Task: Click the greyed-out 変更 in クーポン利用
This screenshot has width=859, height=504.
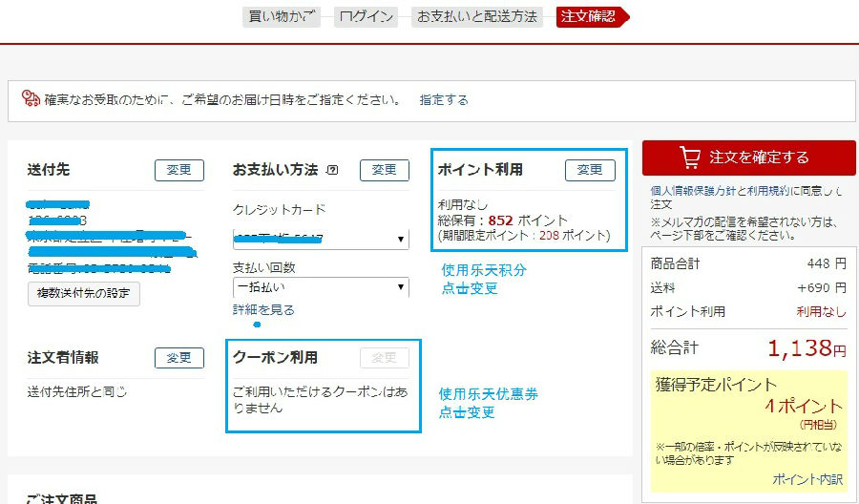Action: tap(384, 358)
